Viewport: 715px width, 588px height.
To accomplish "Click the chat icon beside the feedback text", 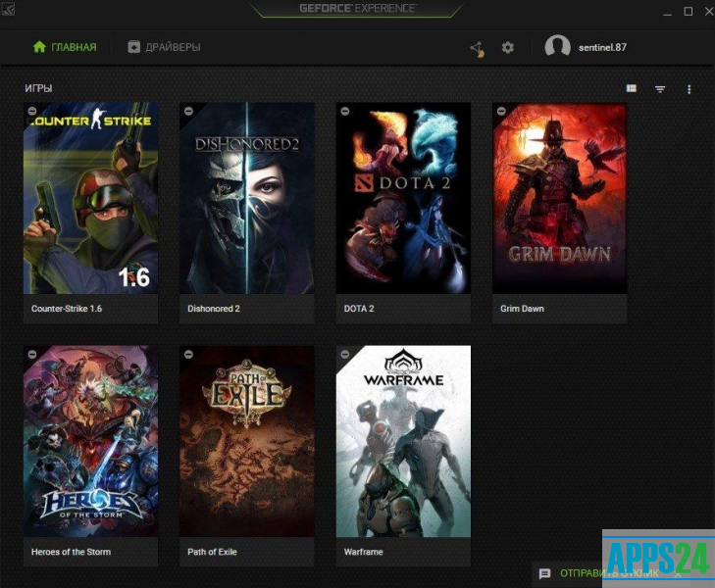I will pyautogui.click(x=544, y=572).
